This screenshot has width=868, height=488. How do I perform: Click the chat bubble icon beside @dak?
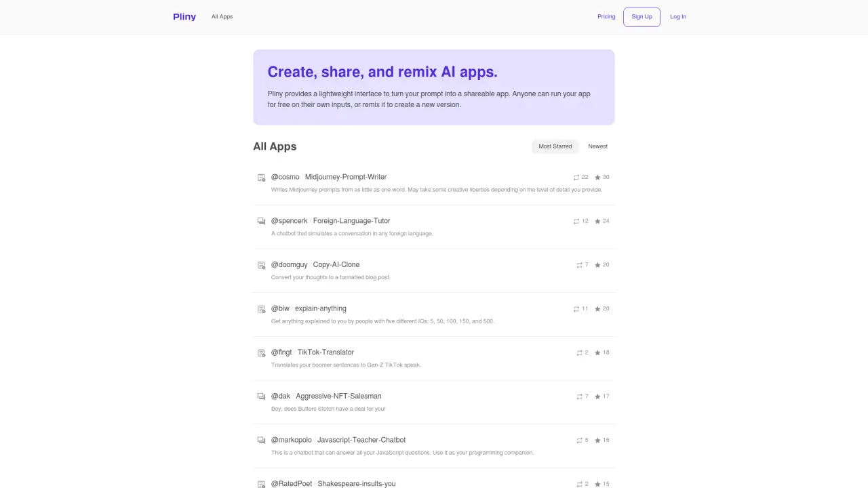click(261, 396)
